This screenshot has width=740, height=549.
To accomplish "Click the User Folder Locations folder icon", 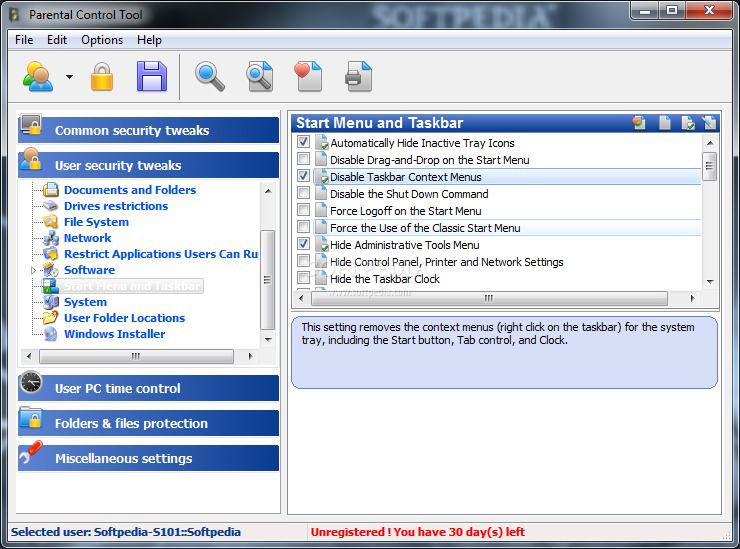I will pos(50,318).
